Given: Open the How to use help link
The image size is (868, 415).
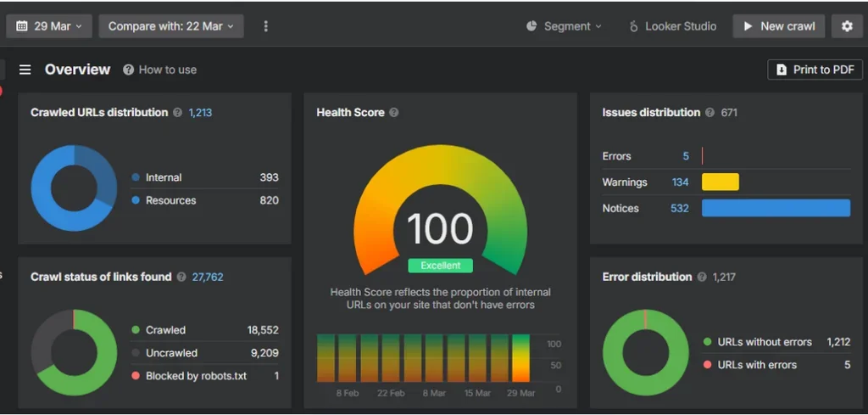Looking at the screenshot, I should (160, 70).
